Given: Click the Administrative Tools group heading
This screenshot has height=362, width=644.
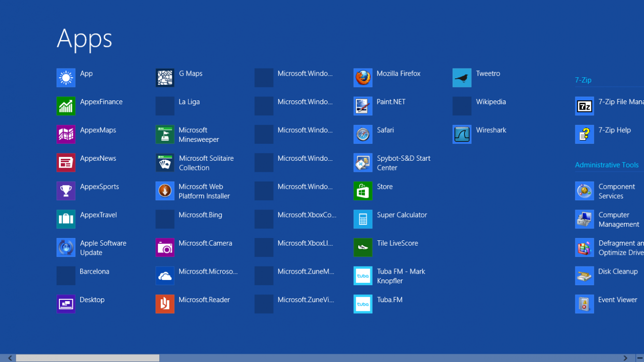Looking at the screenshot, I should pyautogui.click(x=607, y=165).
